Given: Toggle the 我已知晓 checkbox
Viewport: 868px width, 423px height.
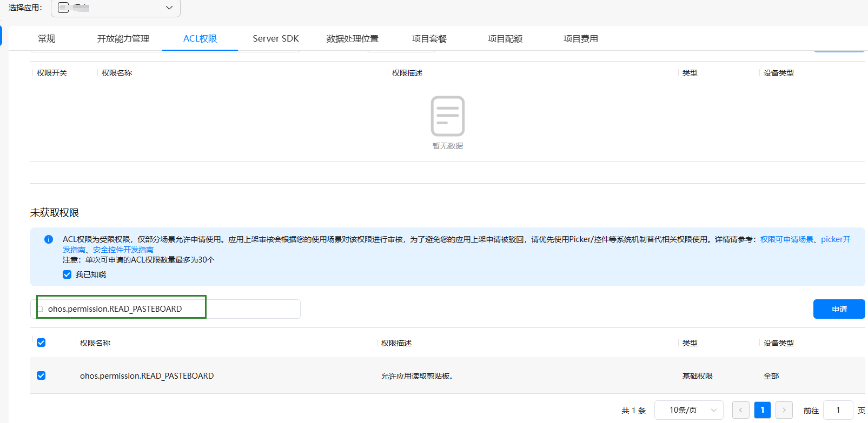Looking at the screenshot, I should (67, 274).
